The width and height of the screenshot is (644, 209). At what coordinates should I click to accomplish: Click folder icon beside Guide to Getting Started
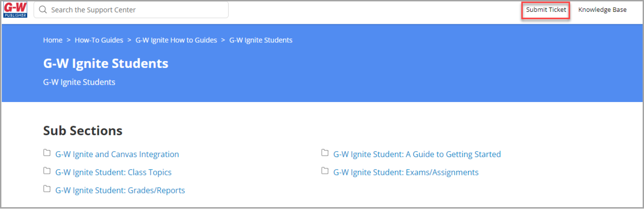(325, 153)
